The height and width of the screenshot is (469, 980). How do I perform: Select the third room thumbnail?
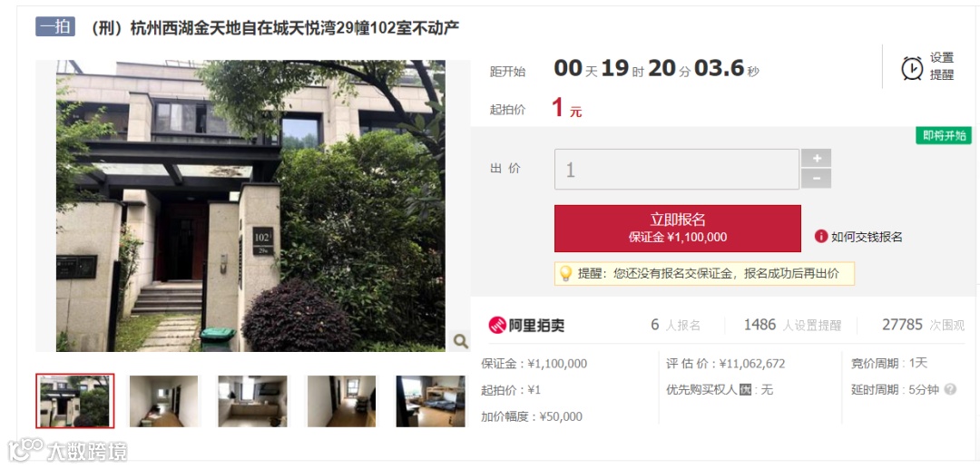pyautogui.click(x=252, y=401)
